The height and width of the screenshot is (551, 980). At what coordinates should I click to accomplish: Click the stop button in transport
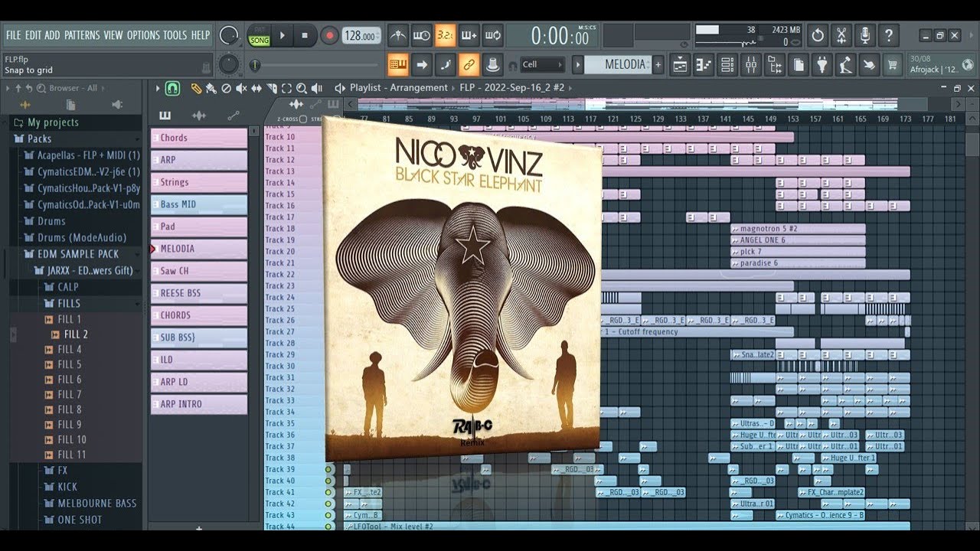click(x=305, y=35)
